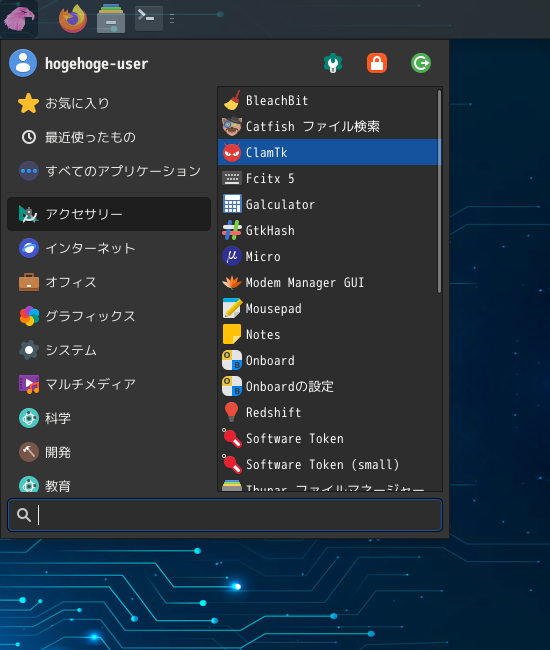Click the panel separator handle dots
Screen dimensions: 550x650
click(x=172, y=19)
